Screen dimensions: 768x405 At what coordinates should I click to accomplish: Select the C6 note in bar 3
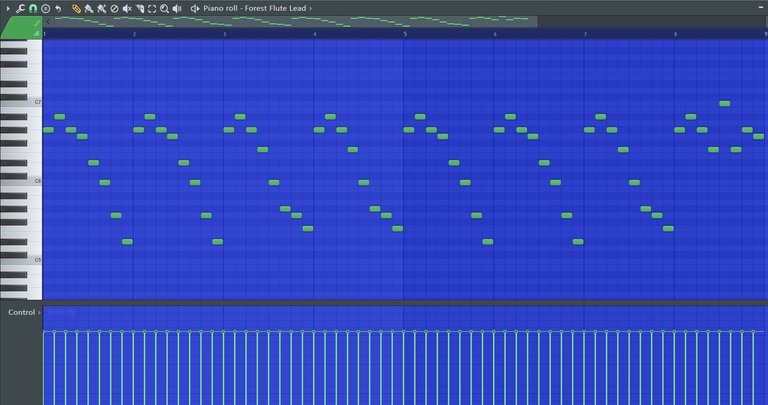click(x=274, y=182)
